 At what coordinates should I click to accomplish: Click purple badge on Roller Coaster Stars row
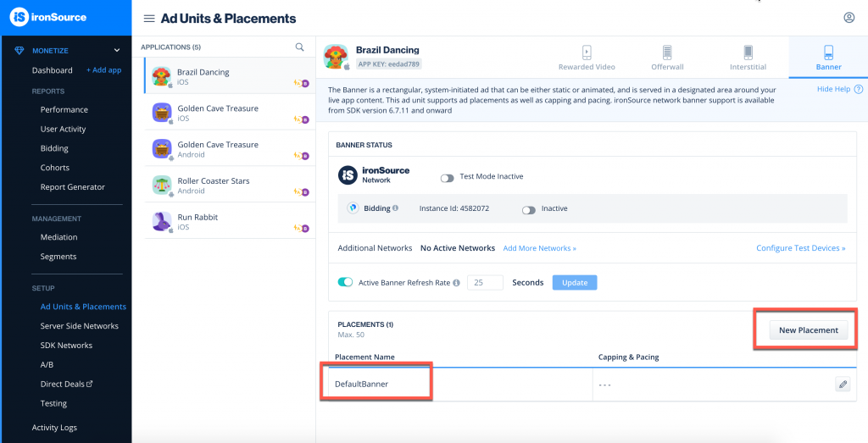pyautogui.click(x=305, y=192)
